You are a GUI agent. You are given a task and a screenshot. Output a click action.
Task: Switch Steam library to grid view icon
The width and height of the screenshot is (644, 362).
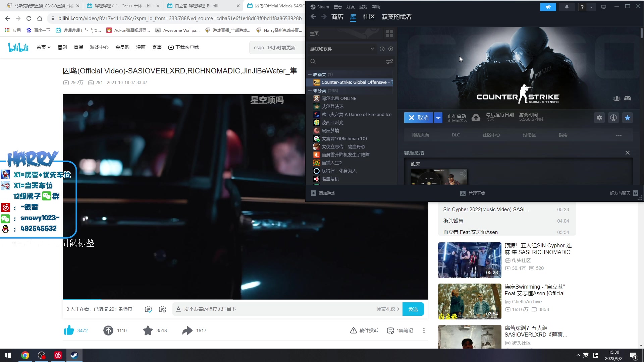pyautogui.click(x=389, y=34)
